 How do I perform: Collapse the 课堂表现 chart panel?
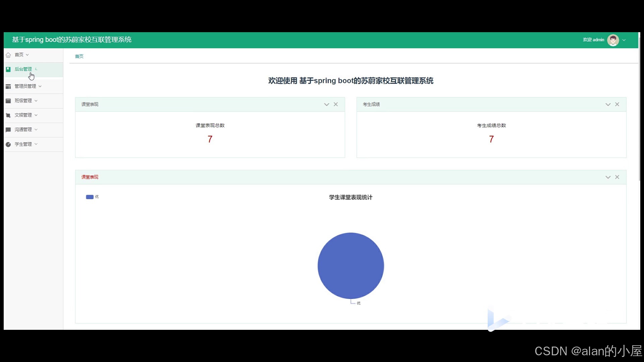click(x=608, y=177)
